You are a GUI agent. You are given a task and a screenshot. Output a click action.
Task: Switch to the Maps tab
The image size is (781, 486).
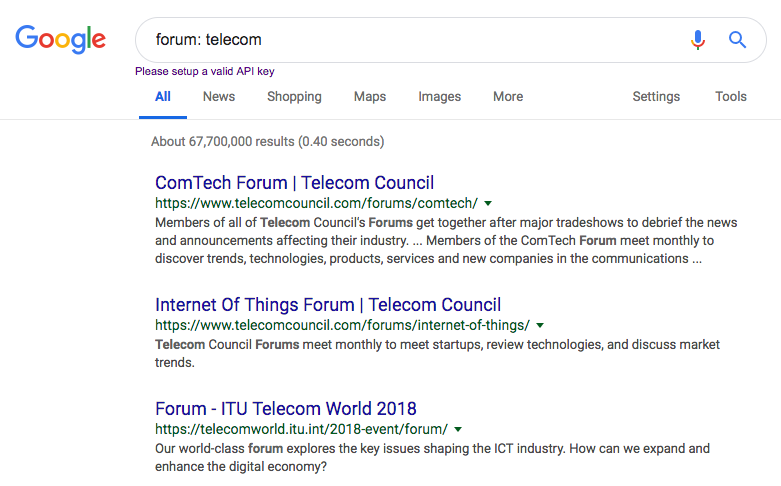coord(370,97)
